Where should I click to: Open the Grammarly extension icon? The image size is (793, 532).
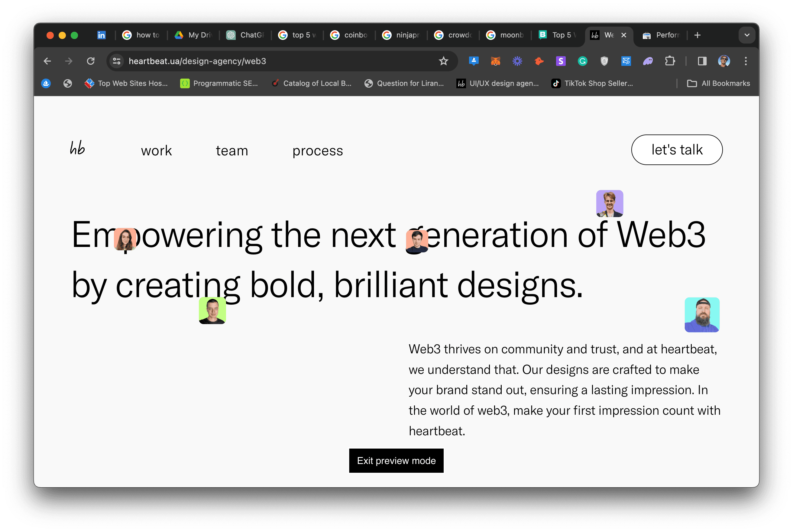point(583,61)
